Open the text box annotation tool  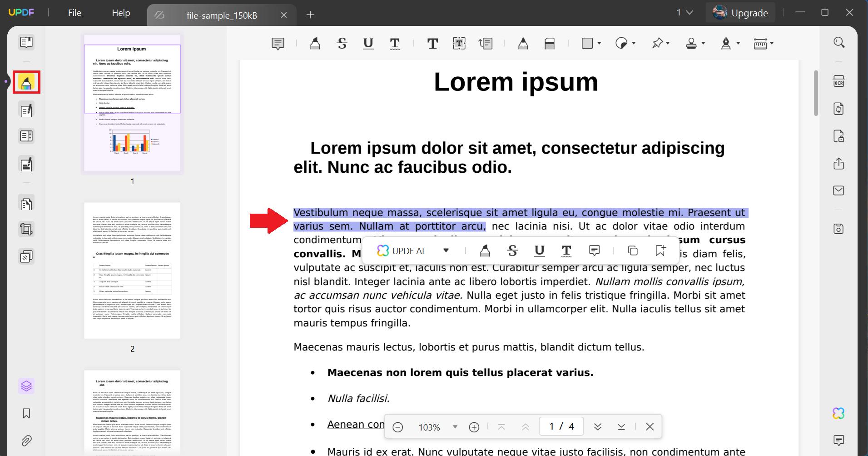tap(459, 43)
